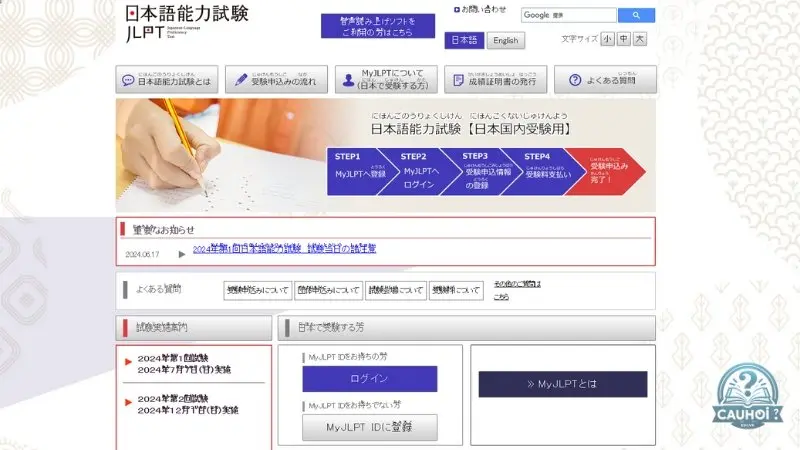Click the dark MyJLPTとは button
Viewport: 800px width, 450px height.
pyautogui.click(x=563, y=384)
